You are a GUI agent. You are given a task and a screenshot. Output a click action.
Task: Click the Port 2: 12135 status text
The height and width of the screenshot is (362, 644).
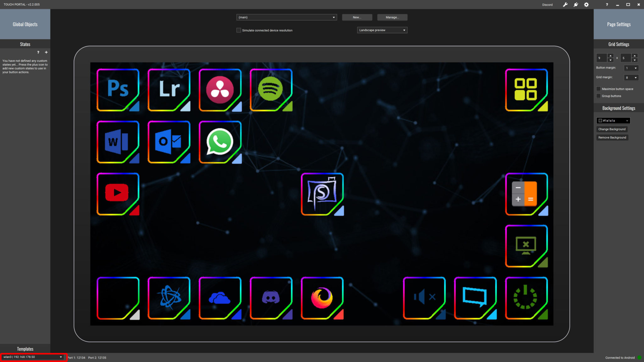(x=97, y=358)
